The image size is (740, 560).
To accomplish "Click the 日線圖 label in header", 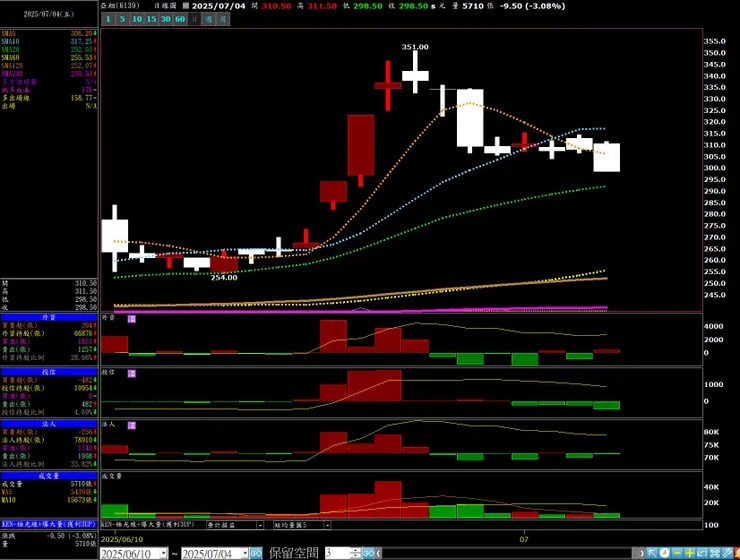I will (x=165, y=6).
